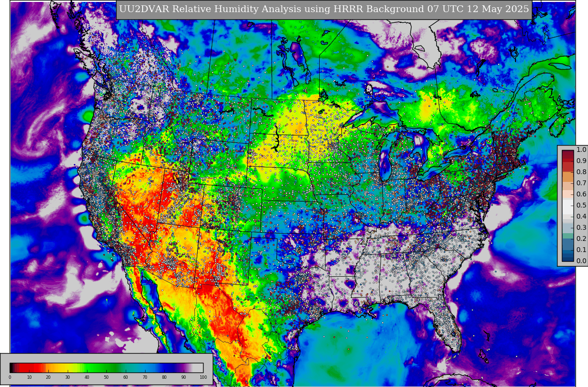Image resolution: width=588 pixels, height=387 pixels.
Task: Click the UU2DVAR Relative Humidity Analysis title
Action: coord(324,9)
